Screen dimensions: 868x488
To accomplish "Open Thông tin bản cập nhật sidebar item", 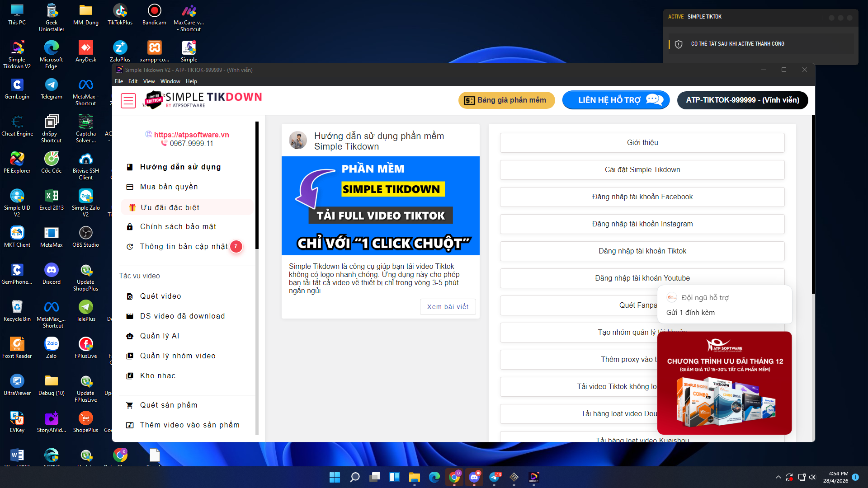I will coord(184,247).
